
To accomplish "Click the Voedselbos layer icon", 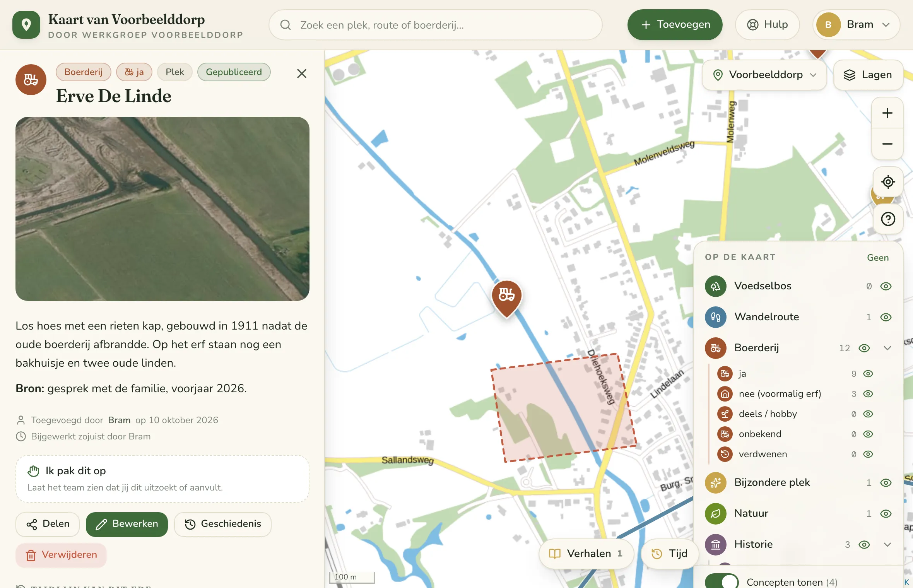I will tap(715, 286).
